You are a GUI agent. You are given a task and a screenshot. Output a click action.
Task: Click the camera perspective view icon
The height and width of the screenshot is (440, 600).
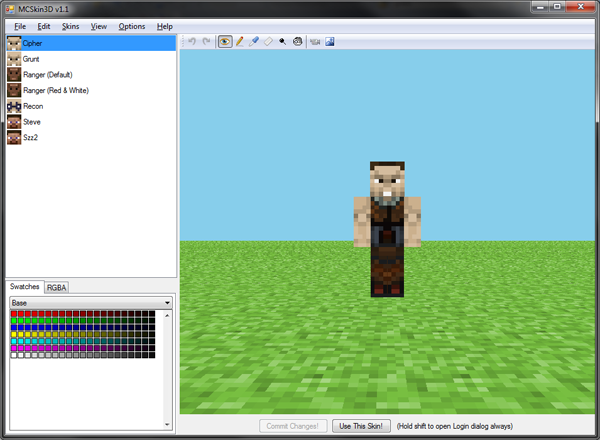[316, 42]
